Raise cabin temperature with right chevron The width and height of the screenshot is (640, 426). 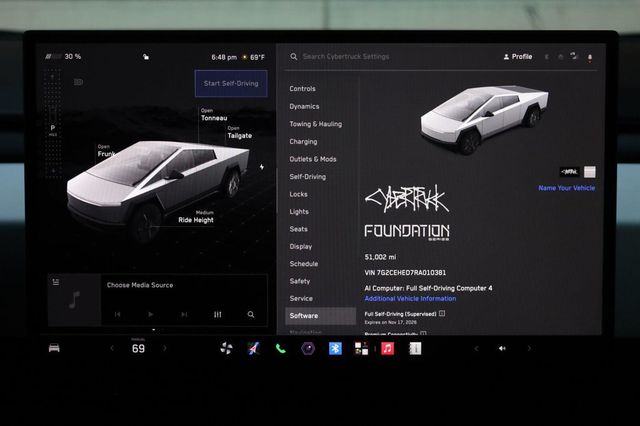point(165,348)
